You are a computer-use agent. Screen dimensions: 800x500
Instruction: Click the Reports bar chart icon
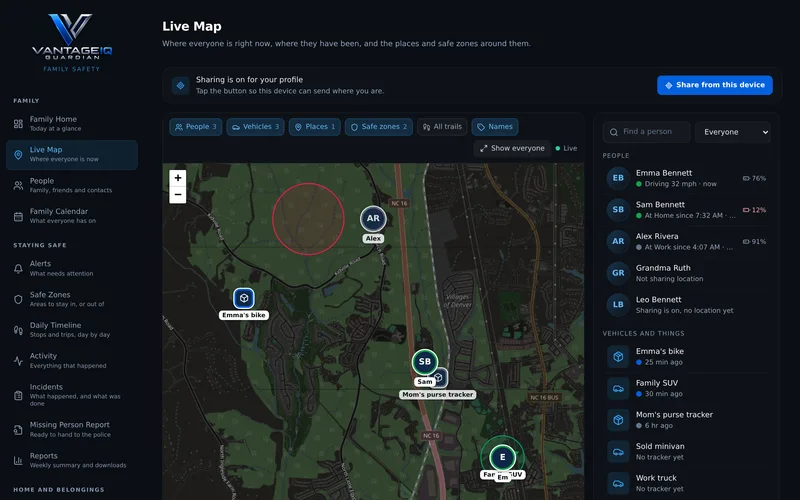coord(18,460)
